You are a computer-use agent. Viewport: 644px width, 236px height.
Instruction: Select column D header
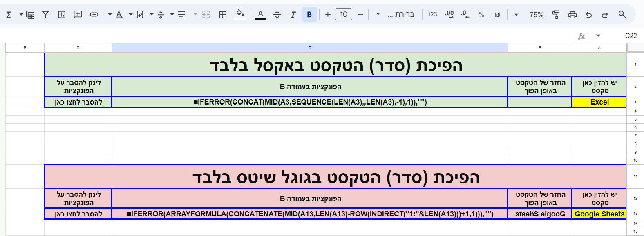coord(78,48)
